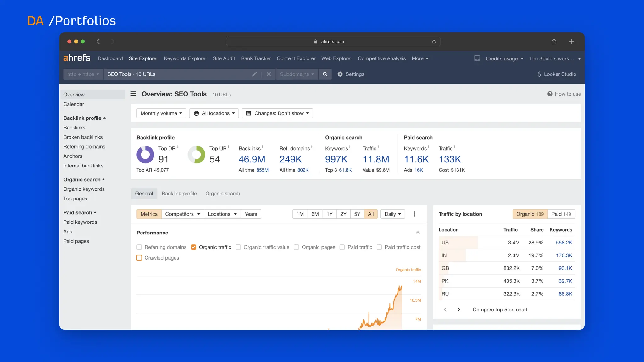This screenshot has width=644, height=362.
Task: Open the Monthly volume dropdown
Action: pyautogui.click(x=161, y=113)
